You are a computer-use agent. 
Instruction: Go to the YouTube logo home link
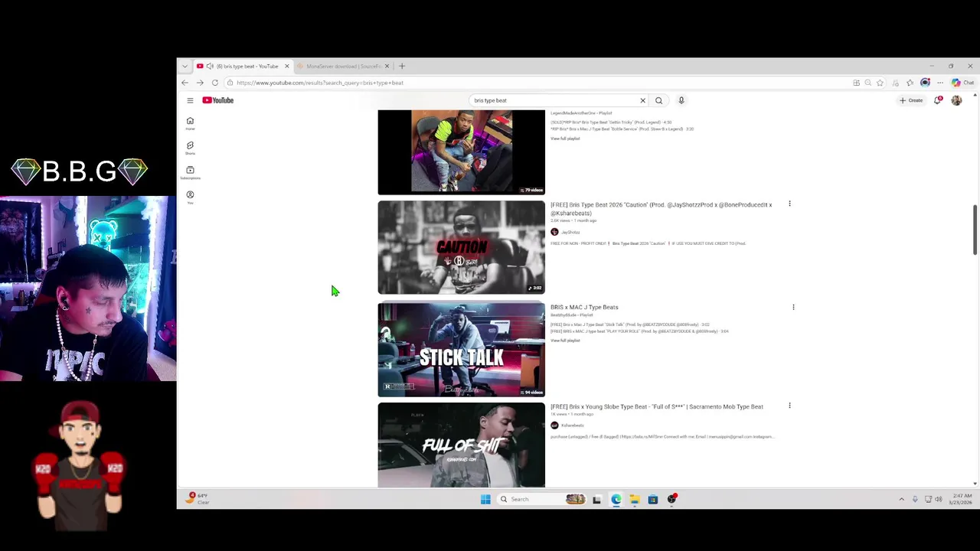218,100
